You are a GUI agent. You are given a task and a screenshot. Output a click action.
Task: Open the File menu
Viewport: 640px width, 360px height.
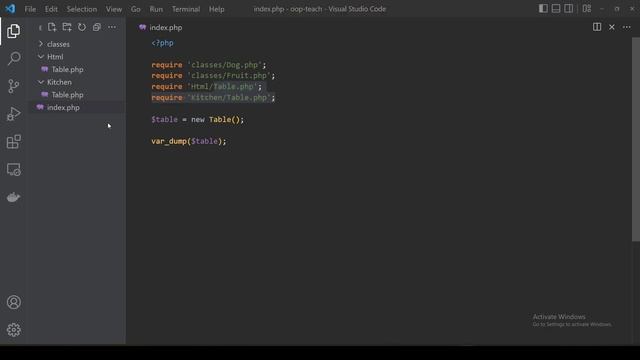pyautogui.click(x=30, y=9)
